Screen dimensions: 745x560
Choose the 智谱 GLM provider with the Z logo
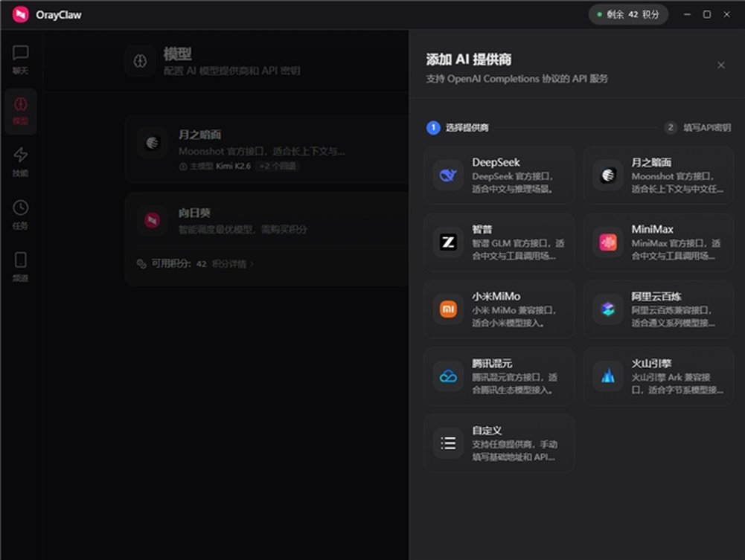[x=499, y=242]
